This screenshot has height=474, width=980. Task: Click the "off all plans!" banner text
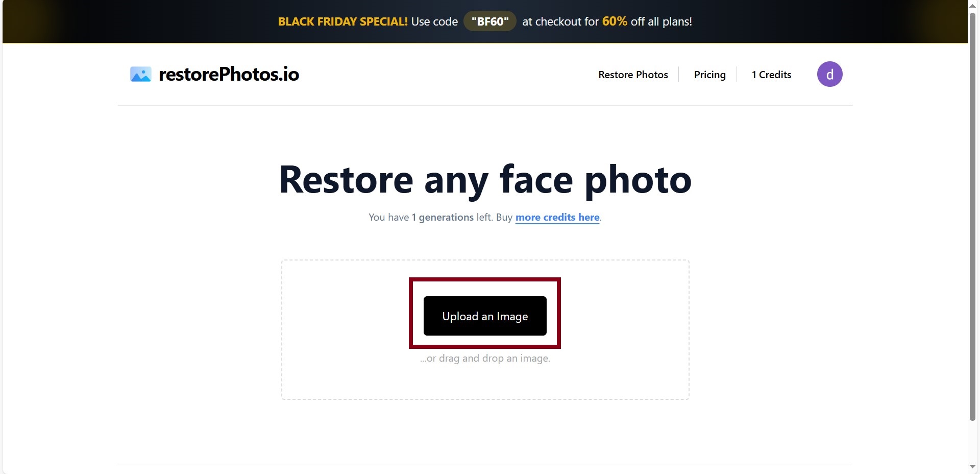click(661, 21)
